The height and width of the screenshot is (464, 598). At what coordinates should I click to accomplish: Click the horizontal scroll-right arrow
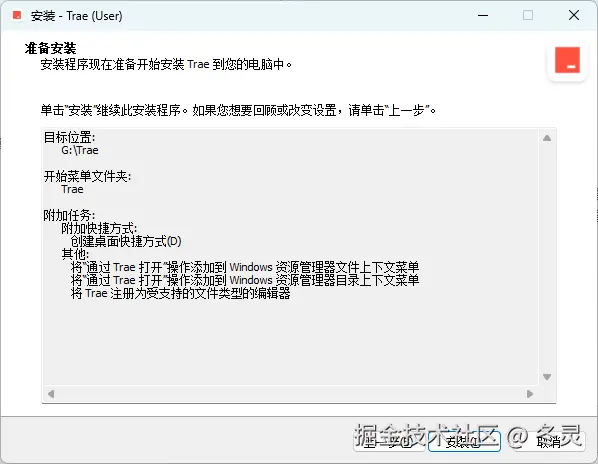[x=530, y=393]
